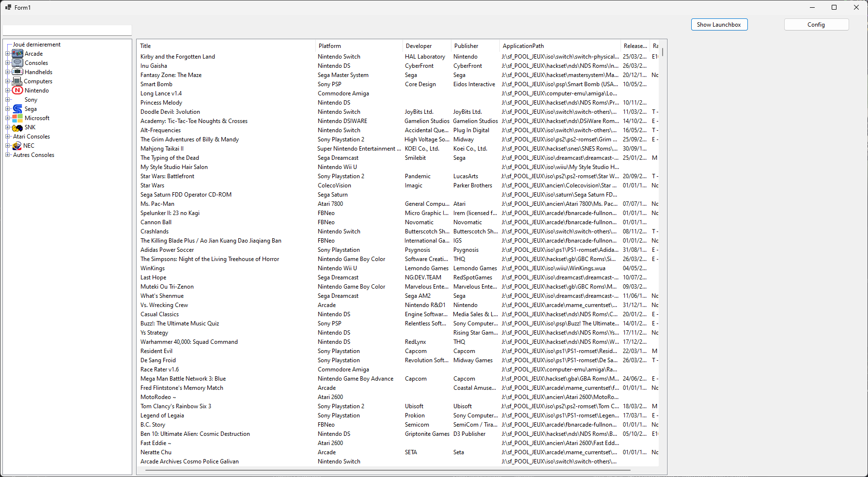Select the WinKings title
Screen dimensions: 868x477
(x=153, y=268)
